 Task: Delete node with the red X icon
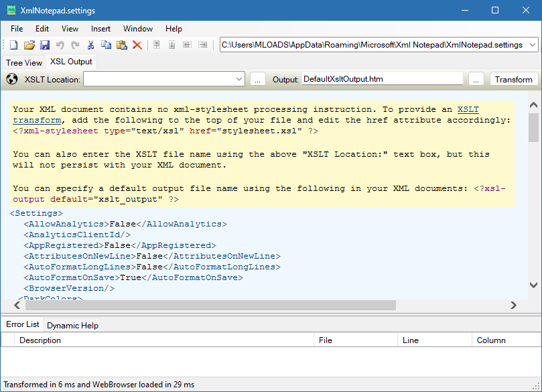point(137,45)
